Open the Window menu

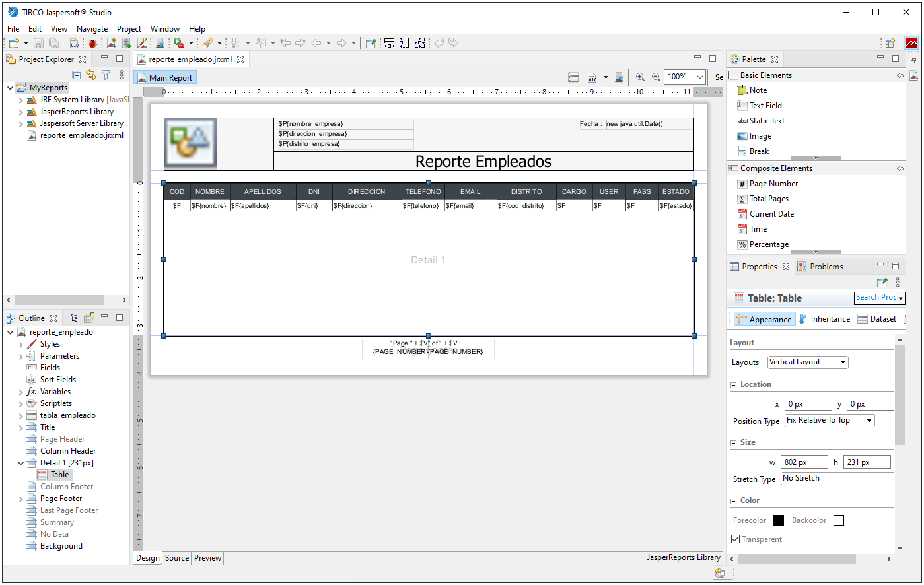pos(165,29)
